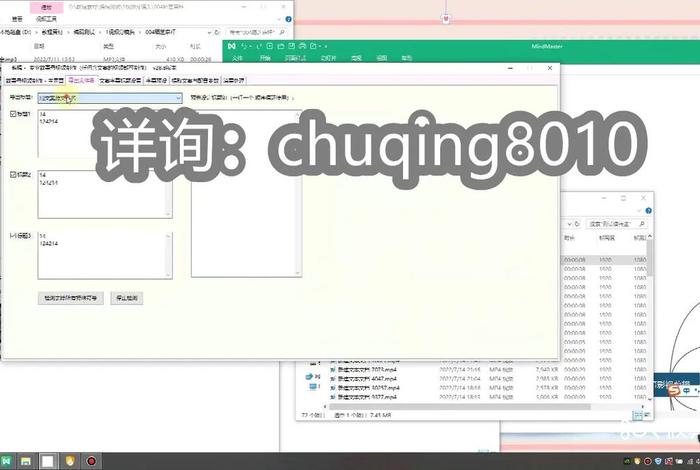Click the yellow shield app icon on taskbar
Viewport: 700px width, 470px height.
tap(70, 461)
